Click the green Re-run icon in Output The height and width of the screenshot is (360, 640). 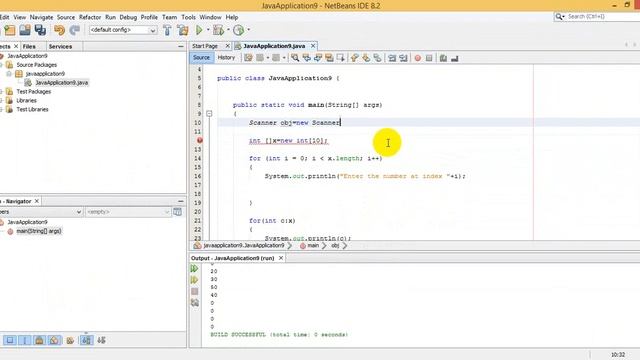click(195, 269)
